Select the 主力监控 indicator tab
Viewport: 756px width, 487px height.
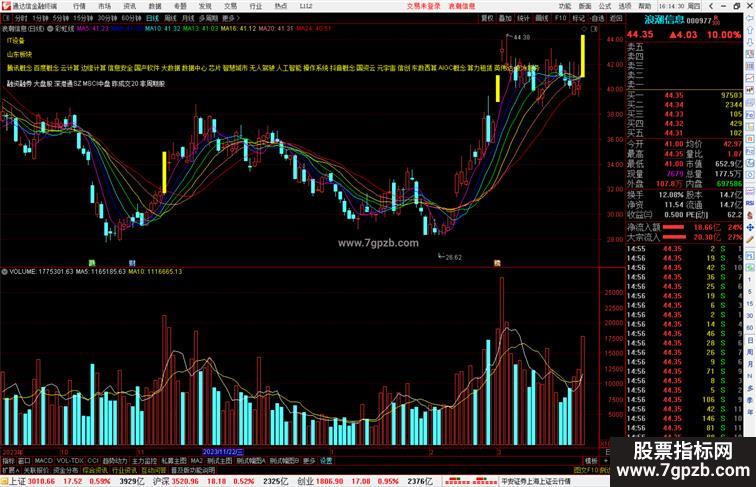point(144,461)
